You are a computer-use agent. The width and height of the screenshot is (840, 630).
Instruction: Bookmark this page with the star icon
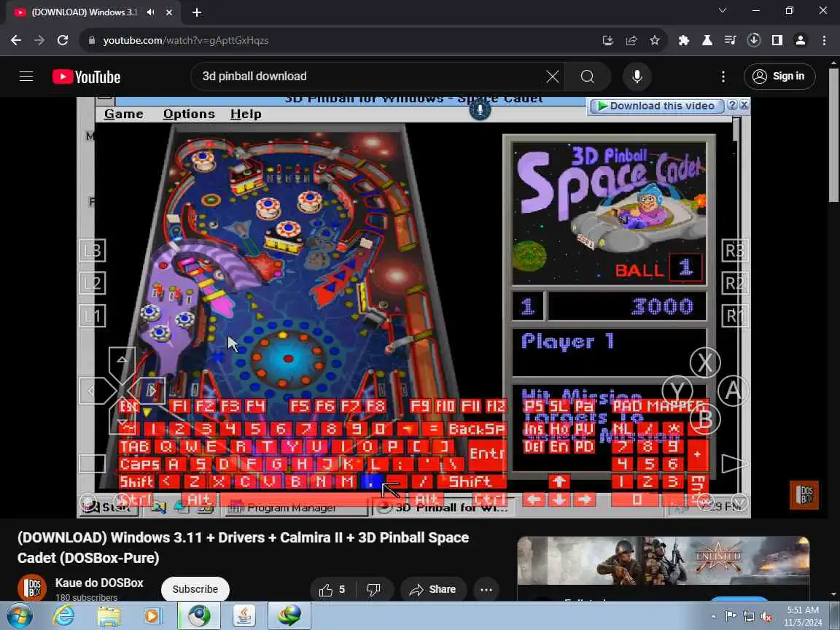(x=655, y=40)
